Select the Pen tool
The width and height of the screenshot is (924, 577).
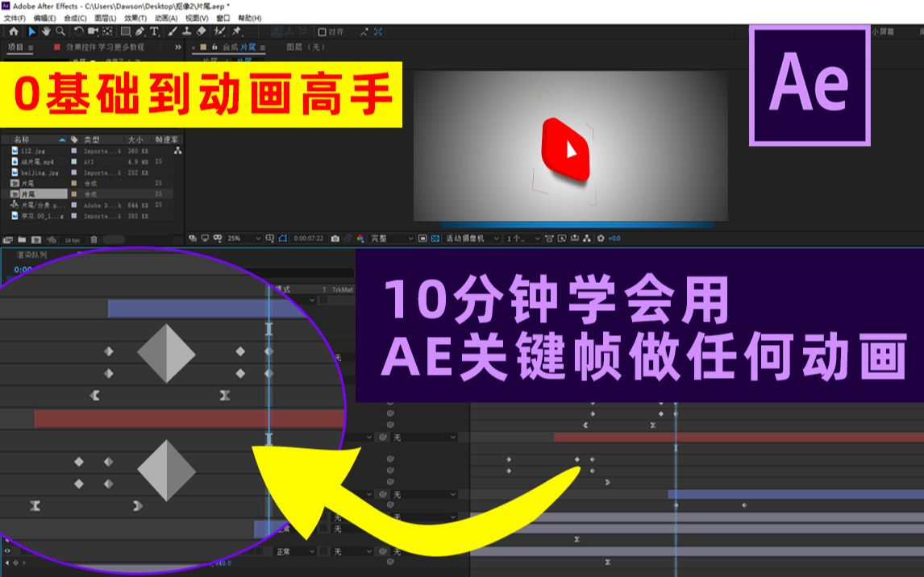(140, 31)
